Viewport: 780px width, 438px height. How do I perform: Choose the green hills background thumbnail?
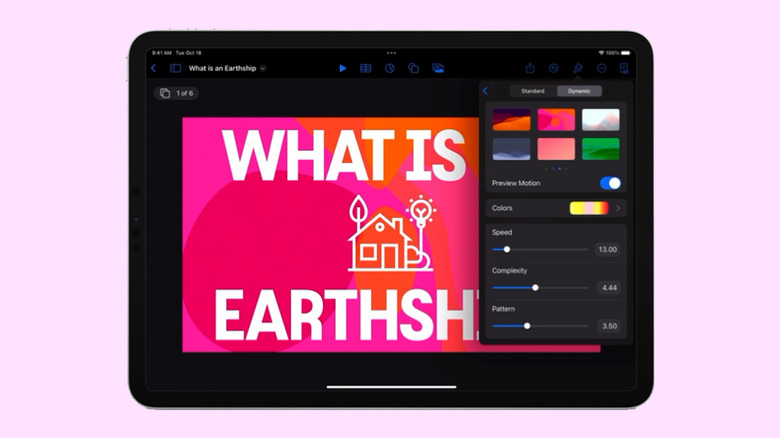tap(600, 149)
